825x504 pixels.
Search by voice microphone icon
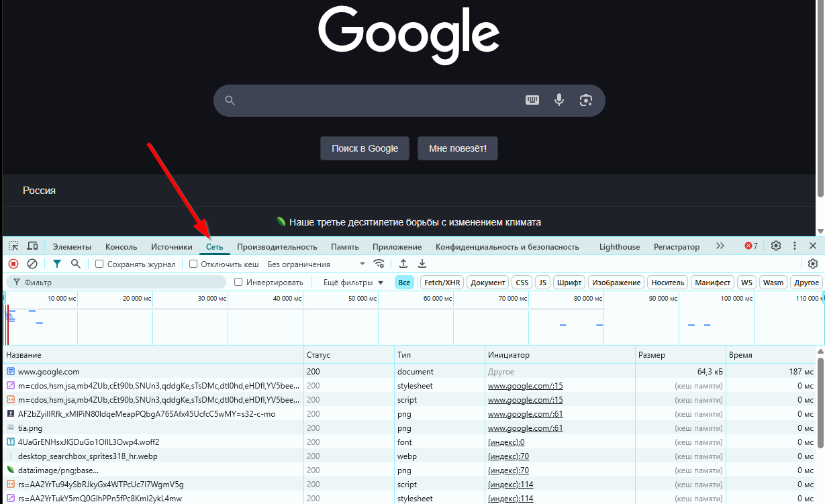559,100
